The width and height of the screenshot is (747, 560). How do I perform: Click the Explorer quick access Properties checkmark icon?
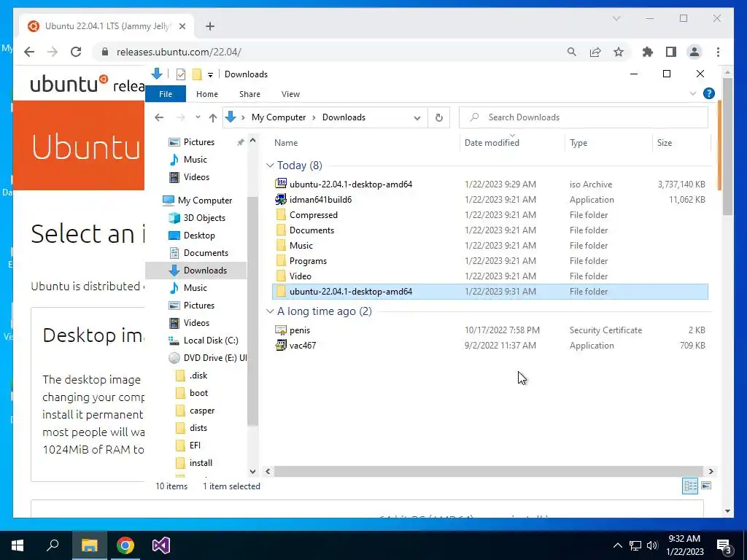tap(181, 74)
